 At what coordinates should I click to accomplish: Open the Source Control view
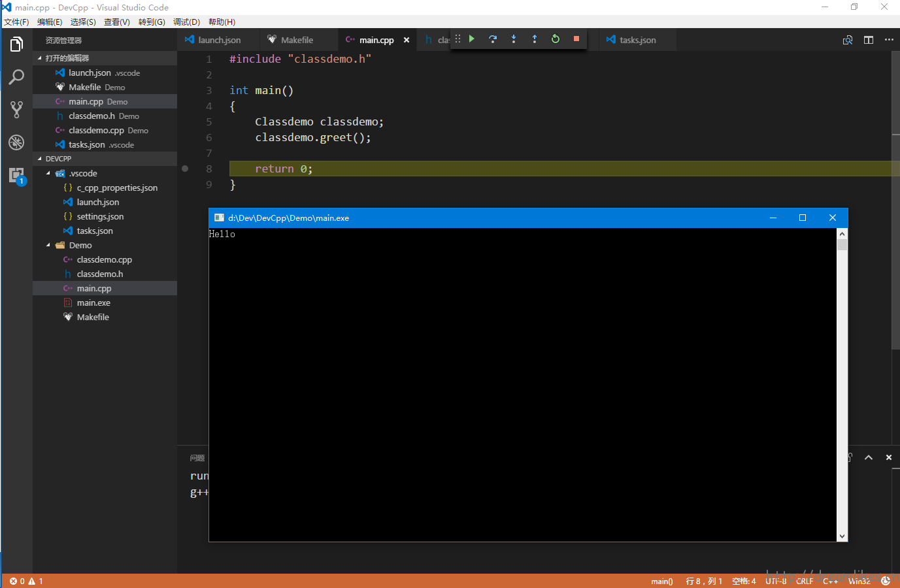click(x=16, y=110)
